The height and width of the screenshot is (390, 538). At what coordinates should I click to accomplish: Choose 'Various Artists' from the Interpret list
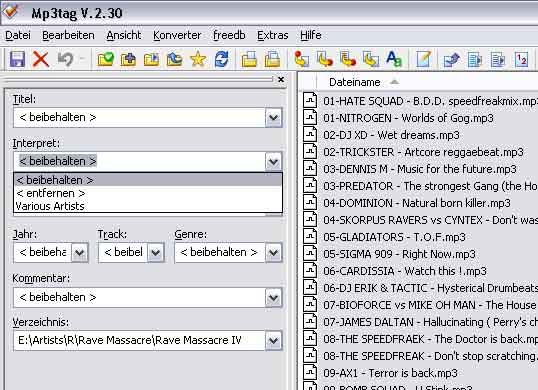pyautogui.click(x=148, y=206)
